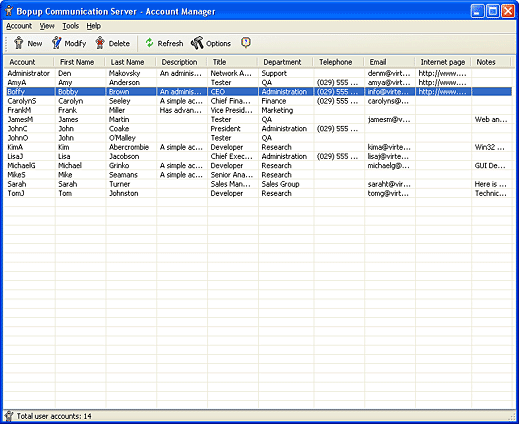Screen dimensions: 519x424
Task: Click the New button label
Action: (35, 44)
